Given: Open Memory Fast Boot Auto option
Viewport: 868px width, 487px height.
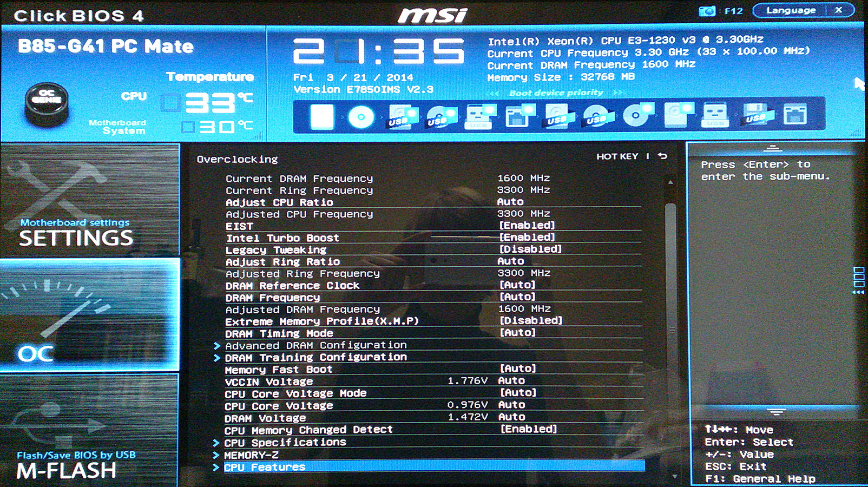Looking at the screenshot, I should (x=518, y=368).
